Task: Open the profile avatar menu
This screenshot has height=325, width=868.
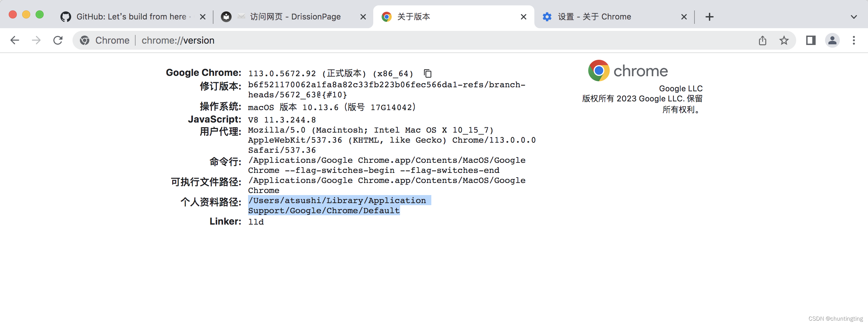Action: 832,40
